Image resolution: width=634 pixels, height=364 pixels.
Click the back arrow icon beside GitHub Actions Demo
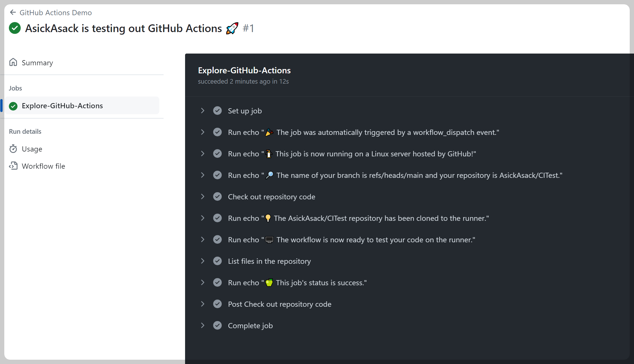click(13, 12)
